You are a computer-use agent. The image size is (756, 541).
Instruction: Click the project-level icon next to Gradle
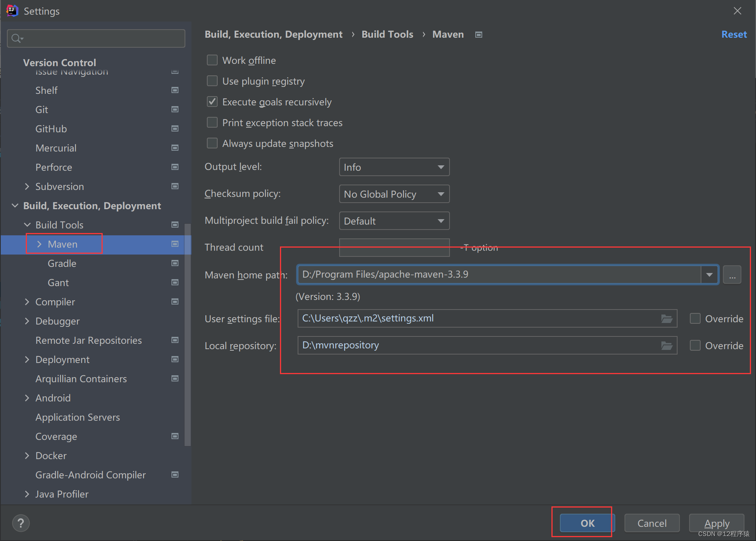pyautogui.click(x=175, y=263)
